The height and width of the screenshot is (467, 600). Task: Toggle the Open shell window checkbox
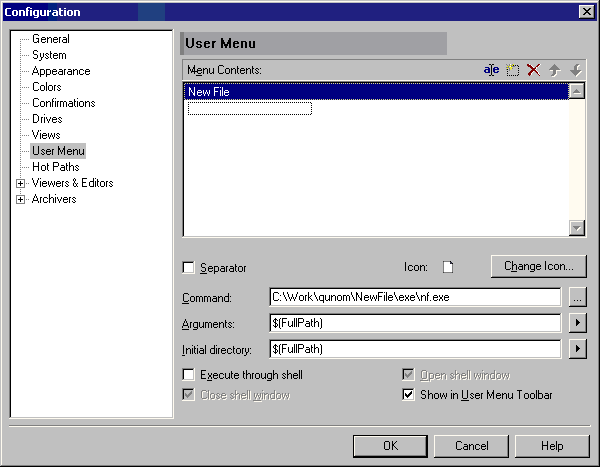408,374
